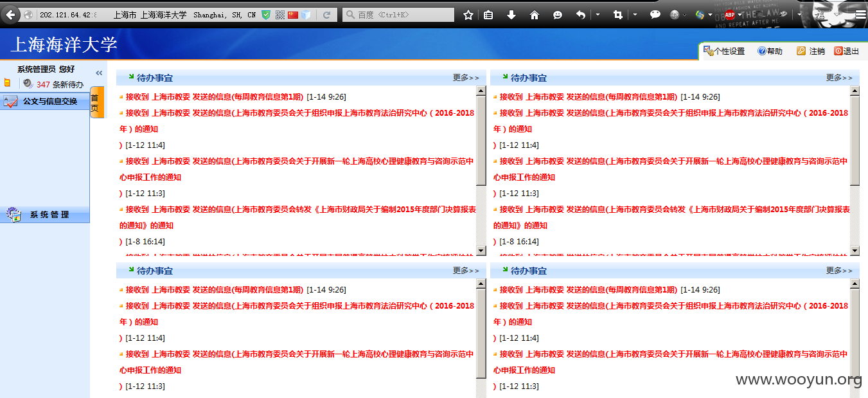868x398 pixels.
Task: Collapse sidebar with the double chevron
Action: point(99,73)
